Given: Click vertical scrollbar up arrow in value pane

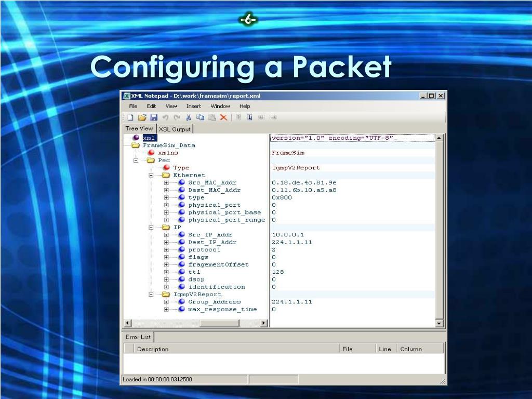Looking at the screenshot, I should [x=439, y=138].
